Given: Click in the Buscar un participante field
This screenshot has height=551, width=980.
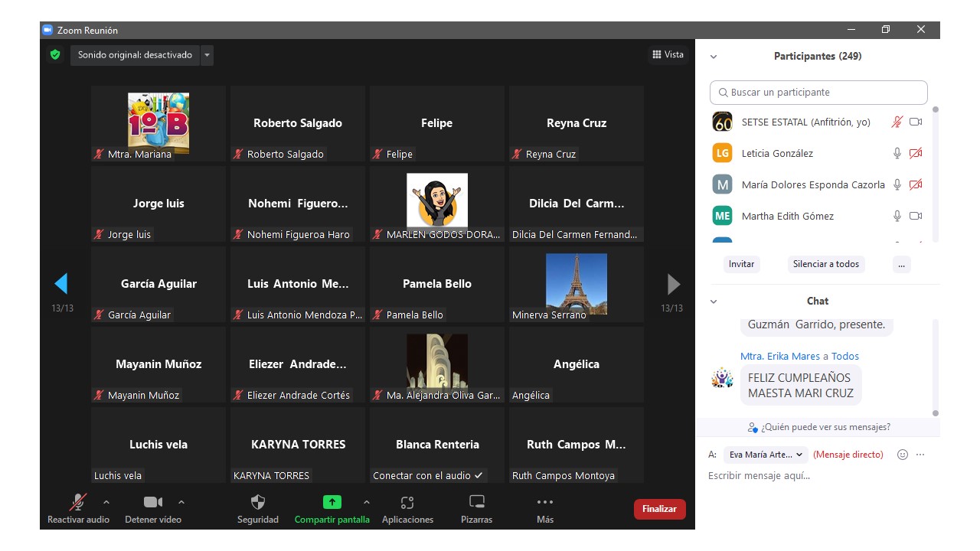Looking at the screenshot, I should pos(818,93).
